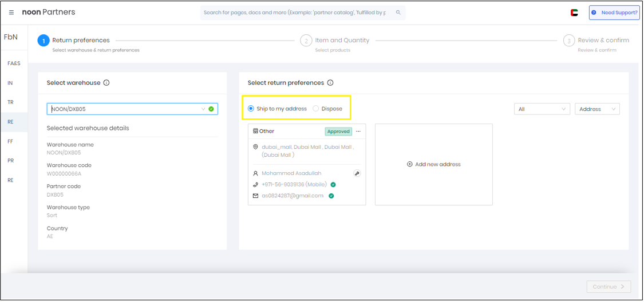Click the phone icon on the address card
This screenshot has height=302, width=644.
255,185
